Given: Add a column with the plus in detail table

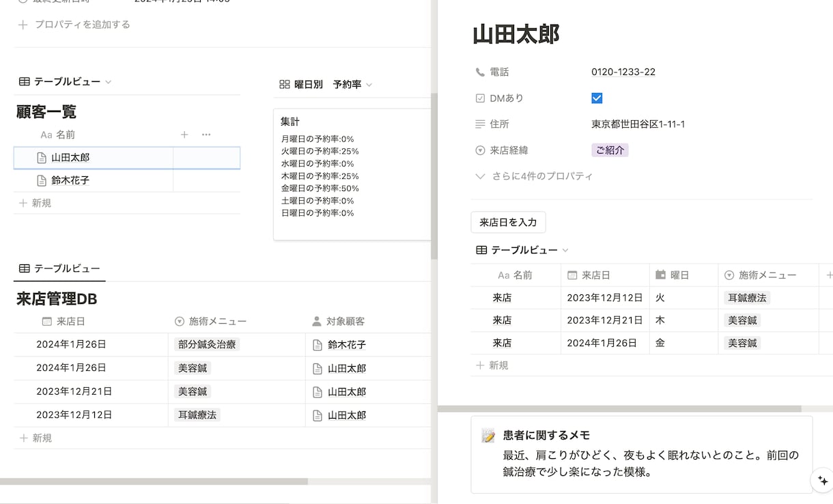Looking at the screenshot, I should click(x=829, y=275).
